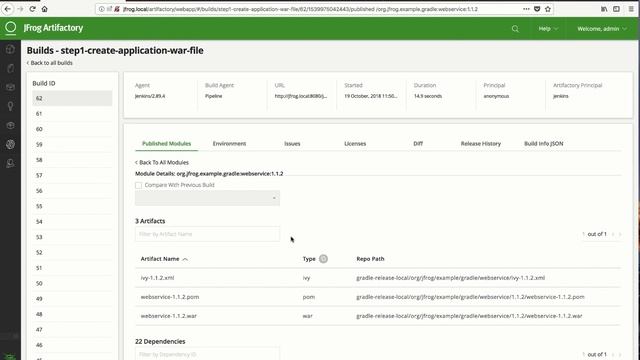The image size is (640, 360).
Task: Click Type column header
Action: point(309,259)
